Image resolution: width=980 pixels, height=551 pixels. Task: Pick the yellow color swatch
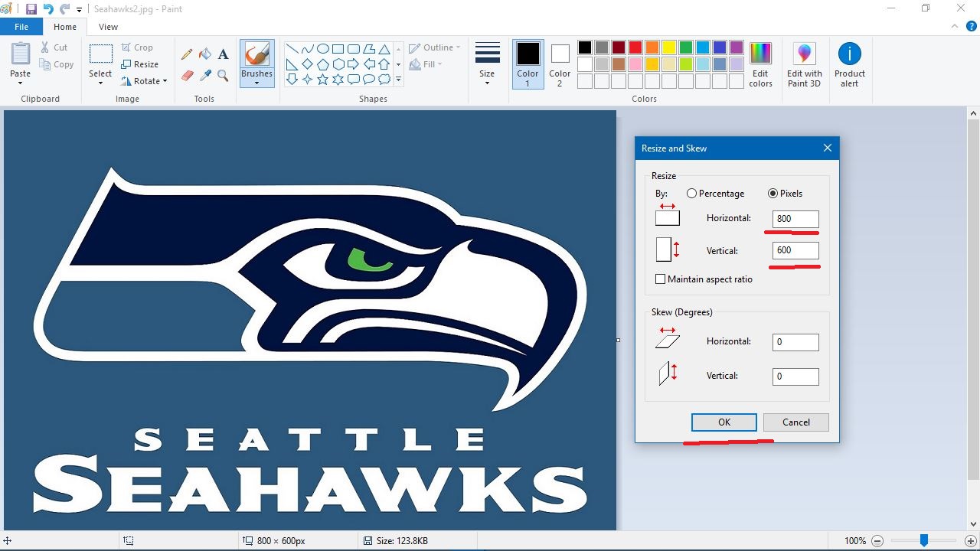click(668, 47)
